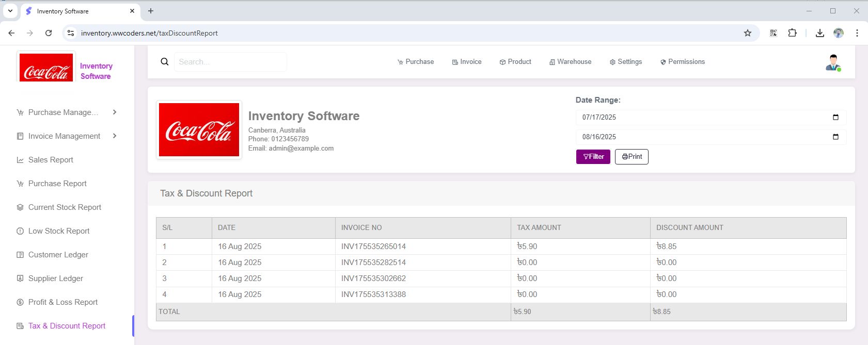Open the Permissions top menu
Viewport: 868px width, 345px height.
pos(682,62)
